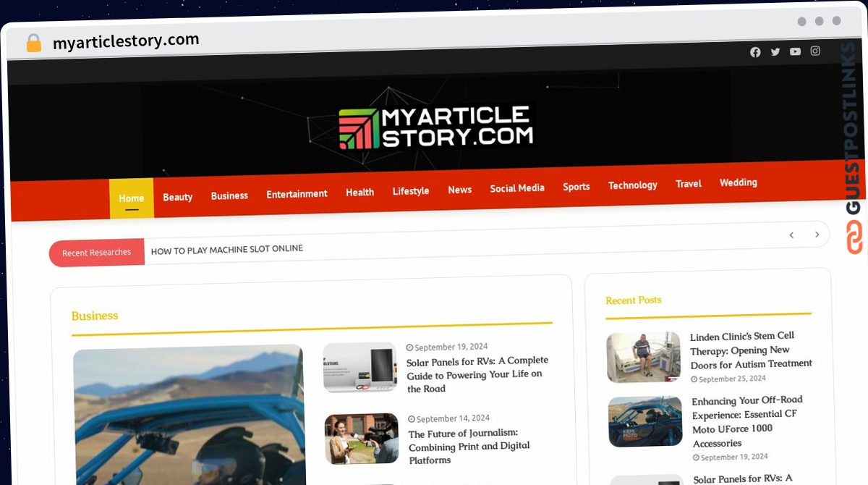Viewport: 868px width, 485px height.
Task: Open the Lifestyle category
Action: pos(411,191)
